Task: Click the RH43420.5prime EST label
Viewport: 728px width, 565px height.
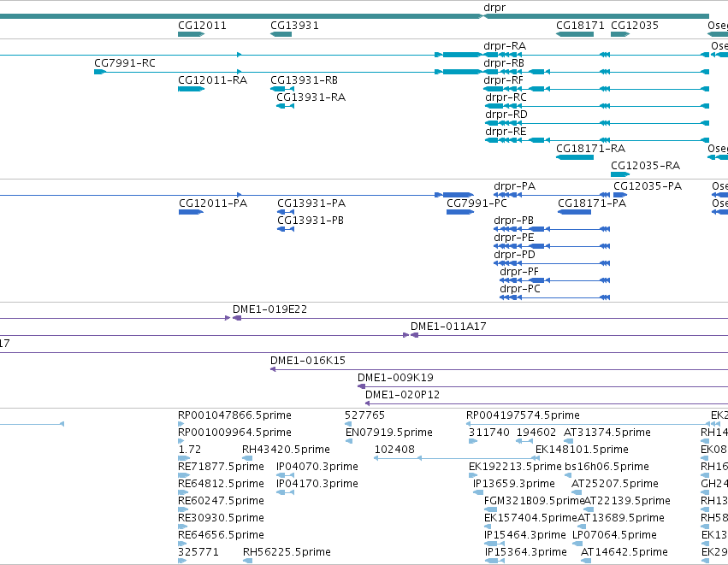Action: [286, 450]
